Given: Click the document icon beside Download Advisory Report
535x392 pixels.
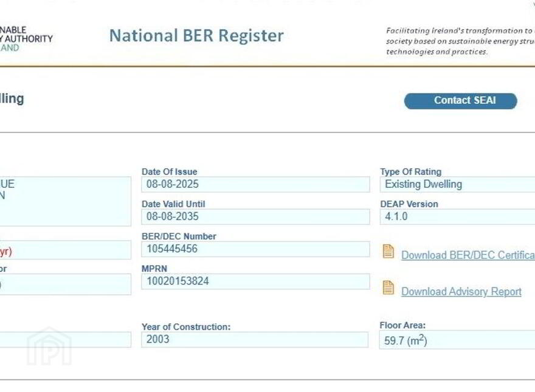Looking at the screenshot, I should click(x=388, y=287).
